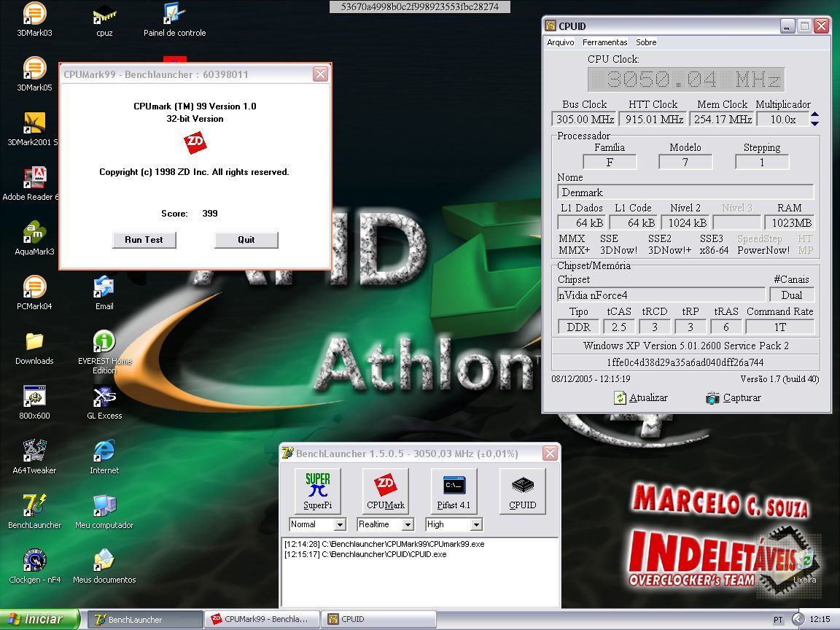
Task: Click the RAM value 1023MB field
Action: [x=790, y=223]
